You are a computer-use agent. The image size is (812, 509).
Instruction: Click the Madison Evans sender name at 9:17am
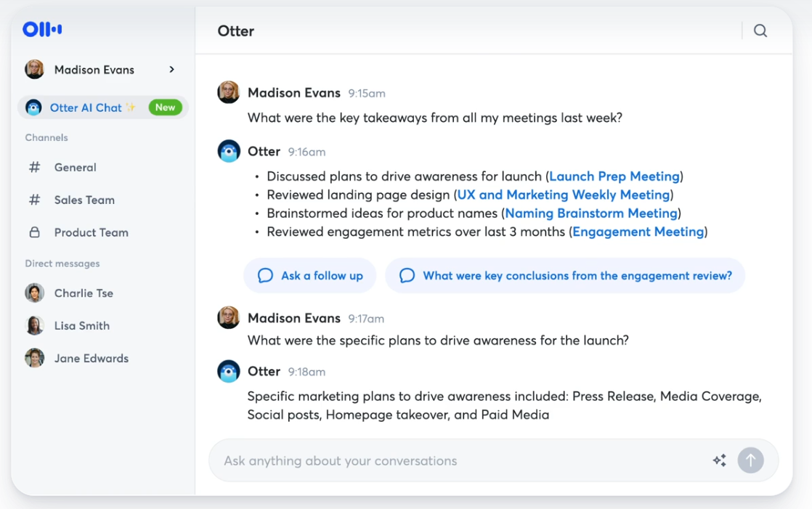point(293,318)
